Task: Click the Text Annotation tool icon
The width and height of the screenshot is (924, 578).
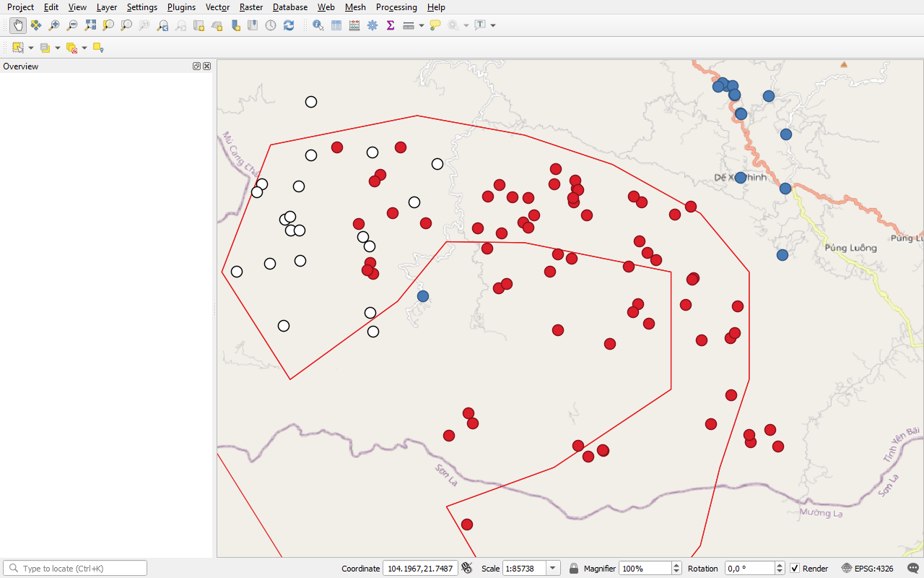Action: pyautogui.click(x=480, y=25)
